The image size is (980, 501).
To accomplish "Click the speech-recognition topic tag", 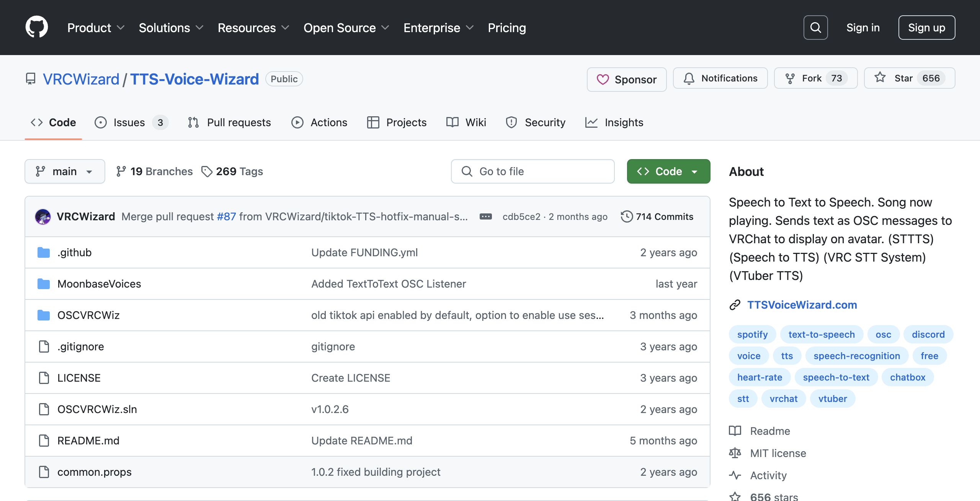I will 857,356.
